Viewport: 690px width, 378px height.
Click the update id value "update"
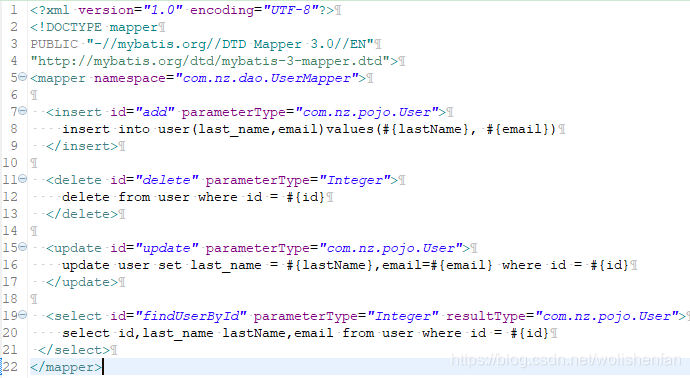pyautogui.click(x=167, y=248)
